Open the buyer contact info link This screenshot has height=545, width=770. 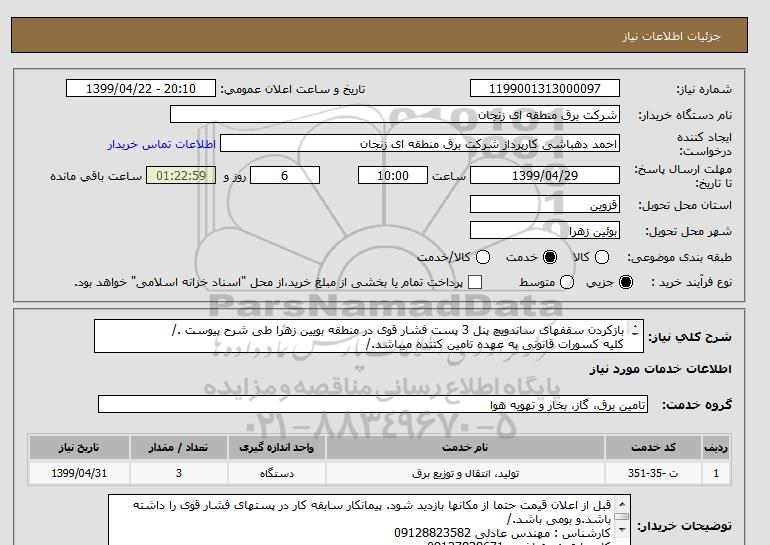pyautogui.click(x=162, y=145)
